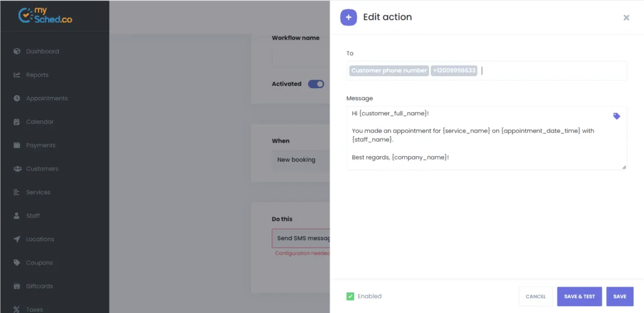
Task: Open the New booking trigger dropdown
Action: point(301,159)
